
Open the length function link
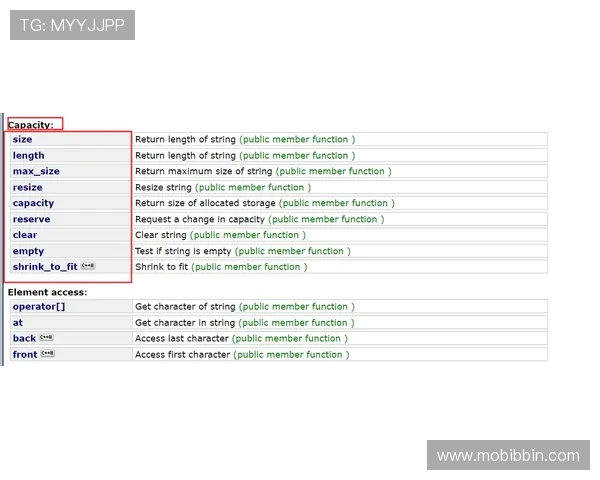pyautogui.click(x=28, y=156)
